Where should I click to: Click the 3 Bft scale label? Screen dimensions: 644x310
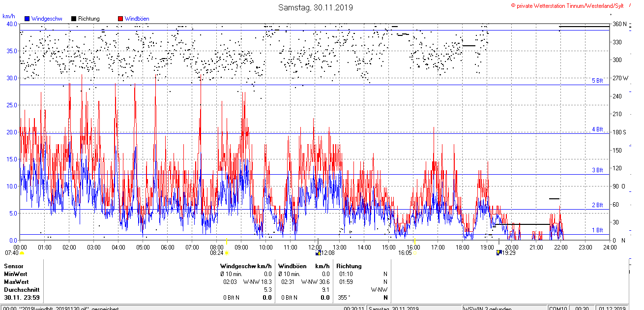click(597, 170)
